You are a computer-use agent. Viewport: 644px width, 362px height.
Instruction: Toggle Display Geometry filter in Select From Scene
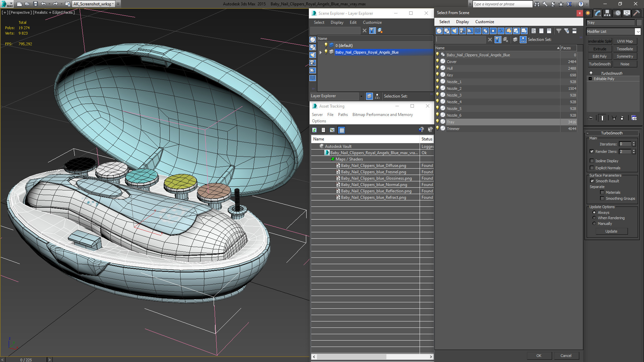[x=439, y=31]
